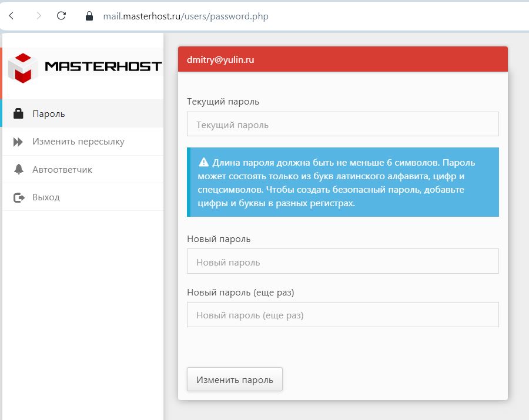Click the exit icon beside Выход
Screen dimensions: 529x420
pyautogui.click(x=19, y=197)
